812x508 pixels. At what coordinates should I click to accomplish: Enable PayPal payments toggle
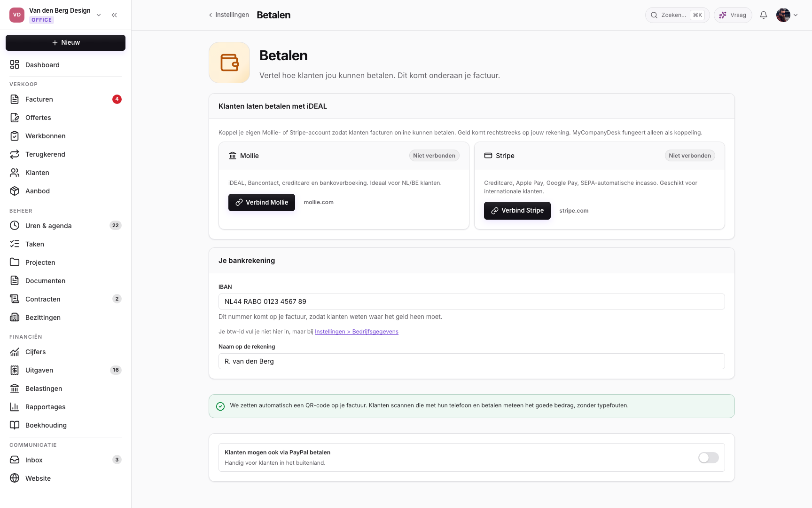click(x=708, y=458)
